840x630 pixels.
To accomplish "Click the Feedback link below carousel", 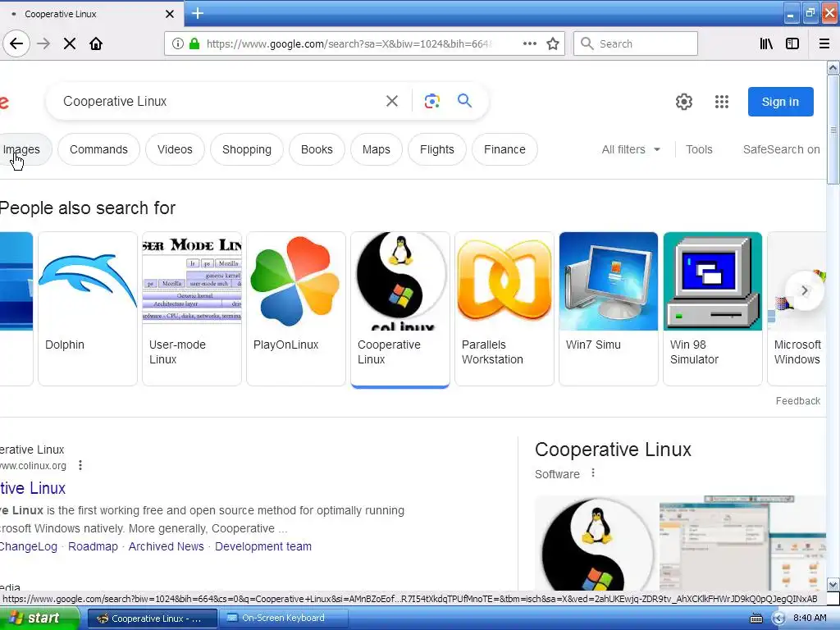I will [797, 400].
